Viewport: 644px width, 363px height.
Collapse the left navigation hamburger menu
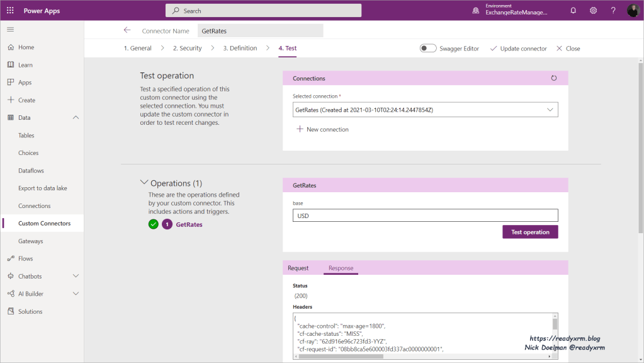[10, 30]
